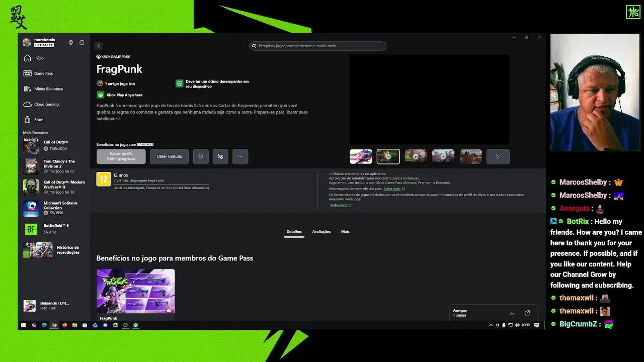Open Tom Clancy's The Division 2 recent entry
The image size is (644, 362).
54,166
